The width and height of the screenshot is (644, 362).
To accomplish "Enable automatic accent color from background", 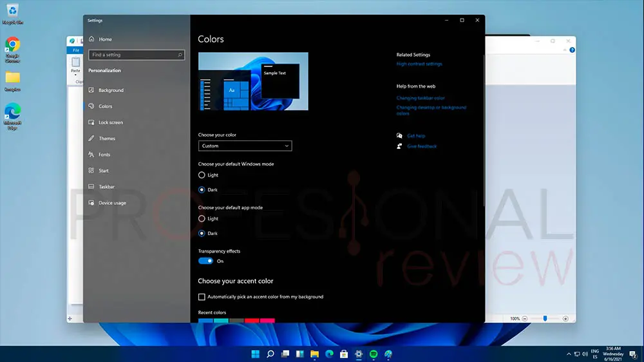I will click(x=202, y=297).
